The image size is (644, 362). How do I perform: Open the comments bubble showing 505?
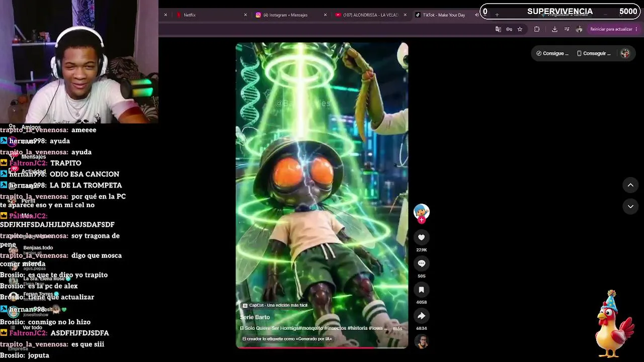pos(422,263)
